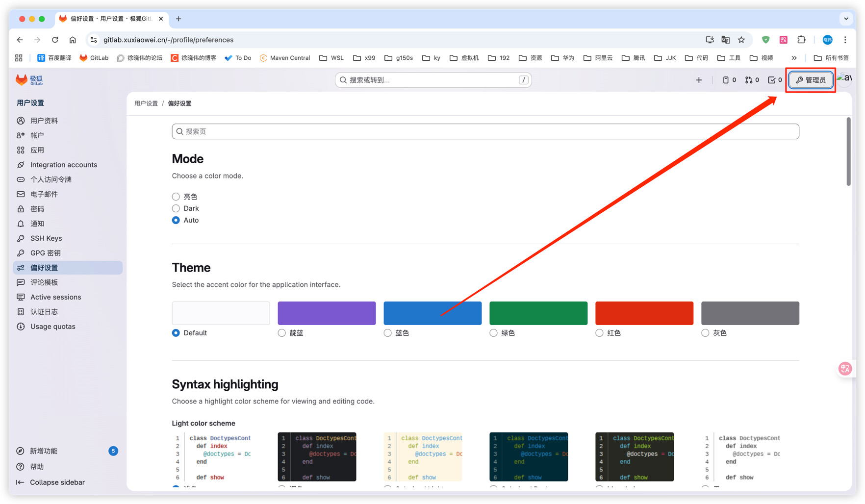865x504 pixels.
Task: Click the 管理员 admin button
Action: [811, 80]
